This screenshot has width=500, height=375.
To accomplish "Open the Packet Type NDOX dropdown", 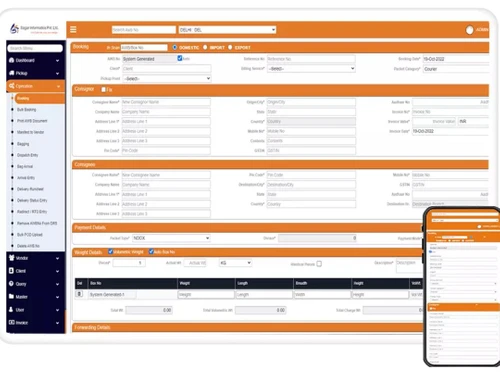I will [171, 238].
